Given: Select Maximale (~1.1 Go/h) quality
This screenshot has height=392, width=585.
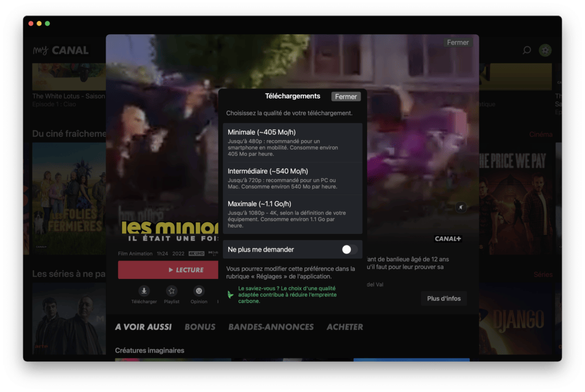Looking at the screenshot, I should tap(292, 214).
